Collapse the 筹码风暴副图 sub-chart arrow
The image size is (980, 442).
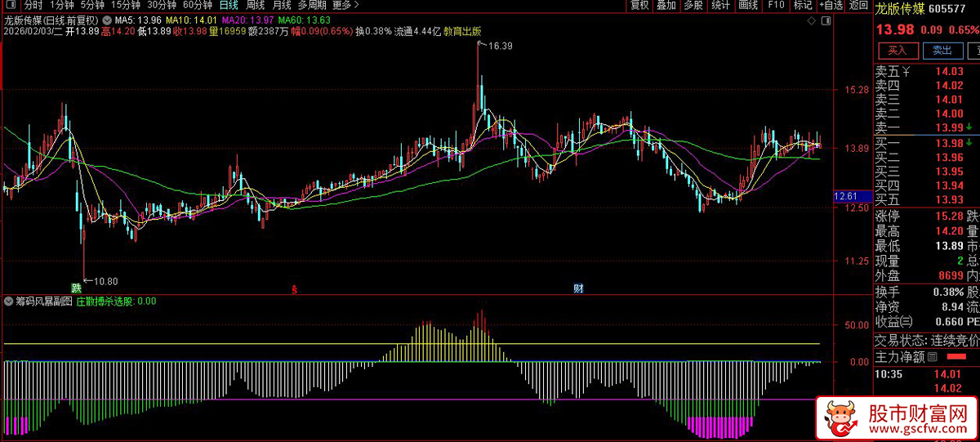coord(9,301)
